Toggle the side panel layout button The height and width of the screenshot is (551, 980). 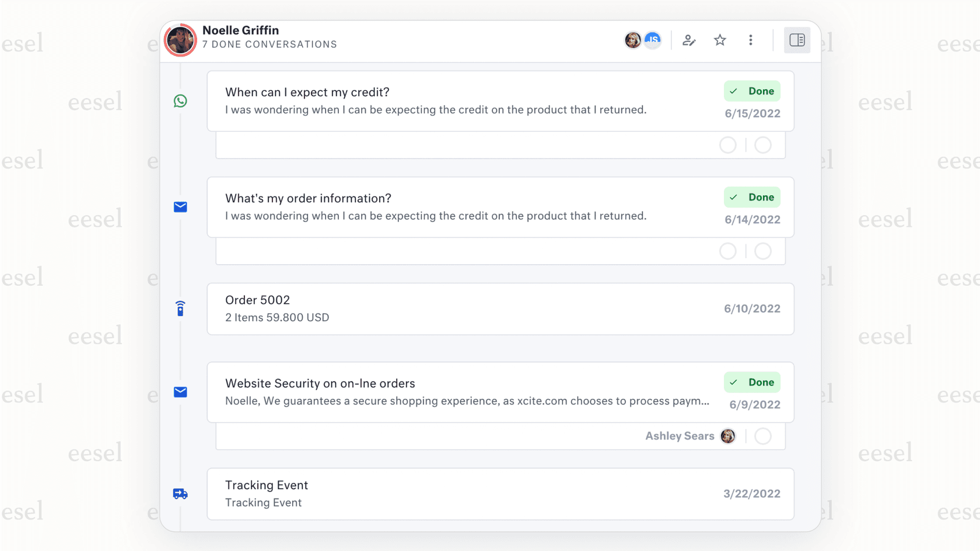point(797,40)
